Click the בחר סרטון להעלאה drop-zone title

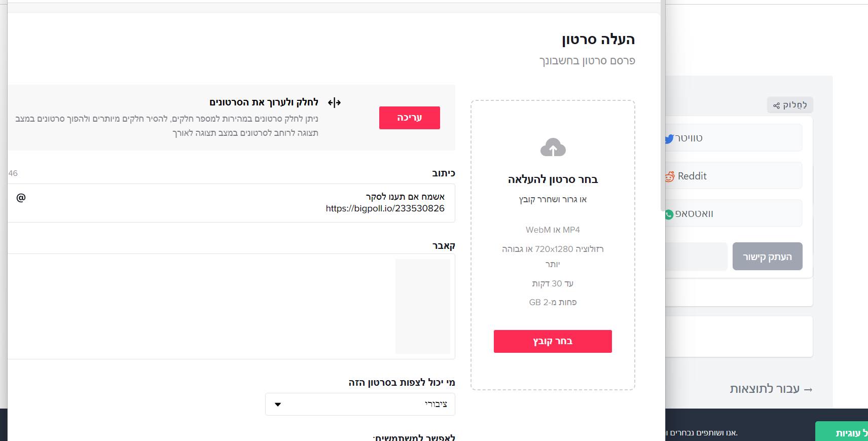coord(553,179)
